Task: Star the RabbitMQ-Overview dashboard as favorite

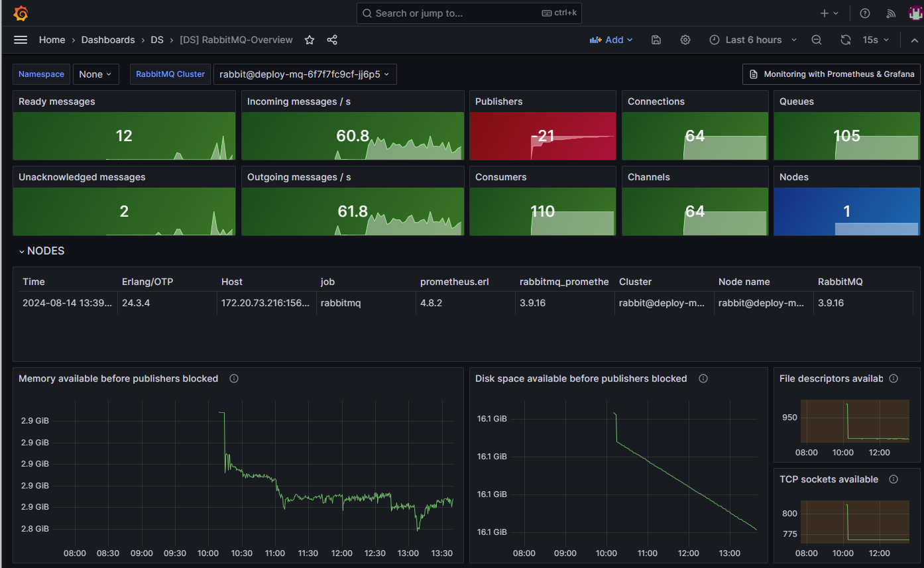Action: pos(309,40)
